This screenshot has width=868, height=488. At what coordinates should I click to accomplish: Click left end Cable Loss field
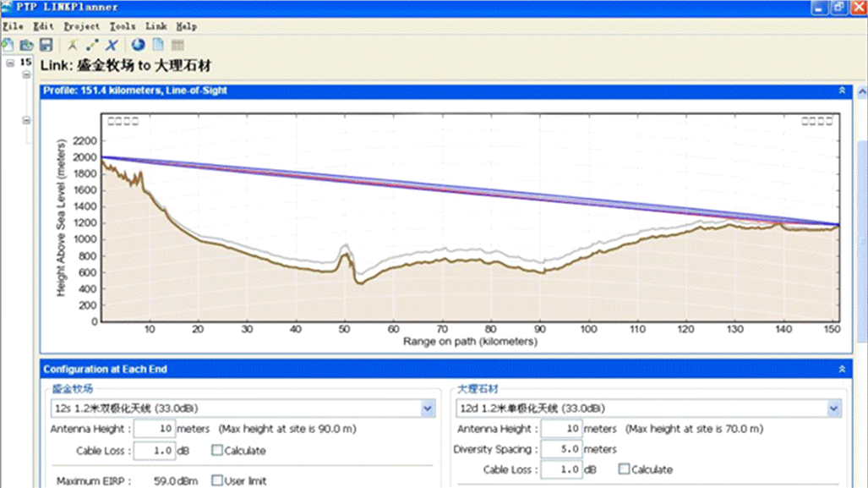[155, 450]
